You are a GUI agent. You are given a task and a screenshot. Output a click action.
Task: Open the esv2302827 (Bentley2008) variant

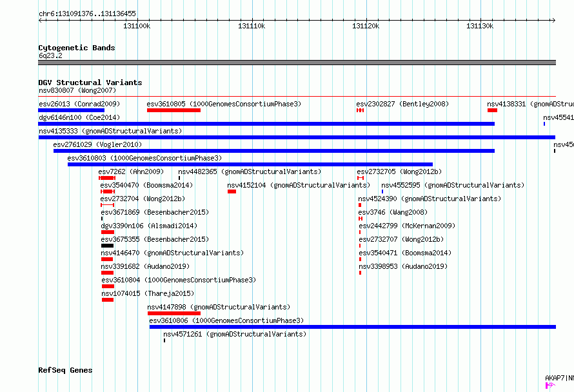(x=402, y=104)
